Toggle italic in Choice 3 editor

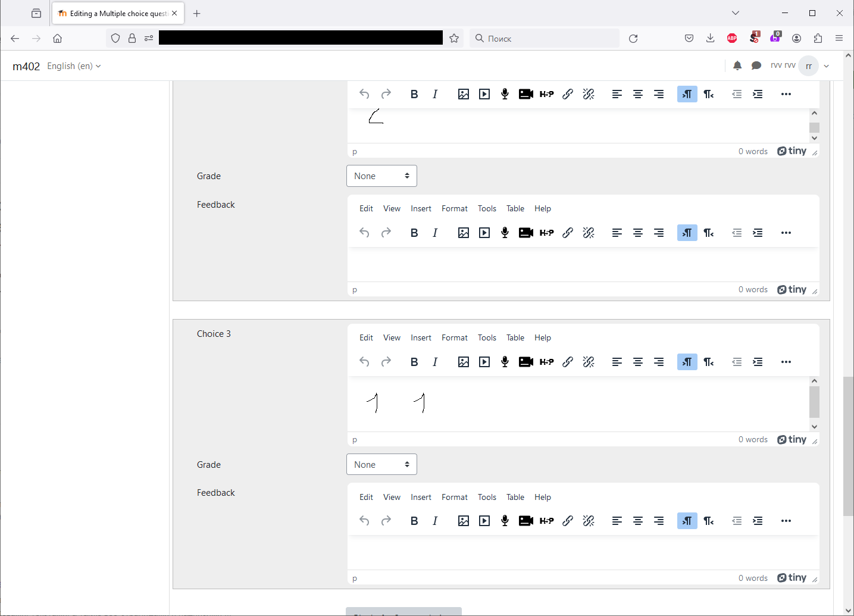(x=435, y=362)
